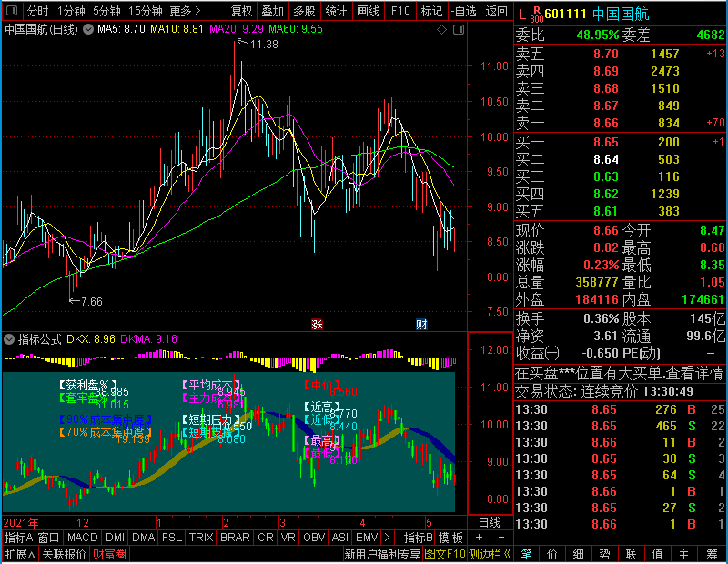728x564 pixels.
Task: Select the 联 linkage tab
Action: (631, 554)
